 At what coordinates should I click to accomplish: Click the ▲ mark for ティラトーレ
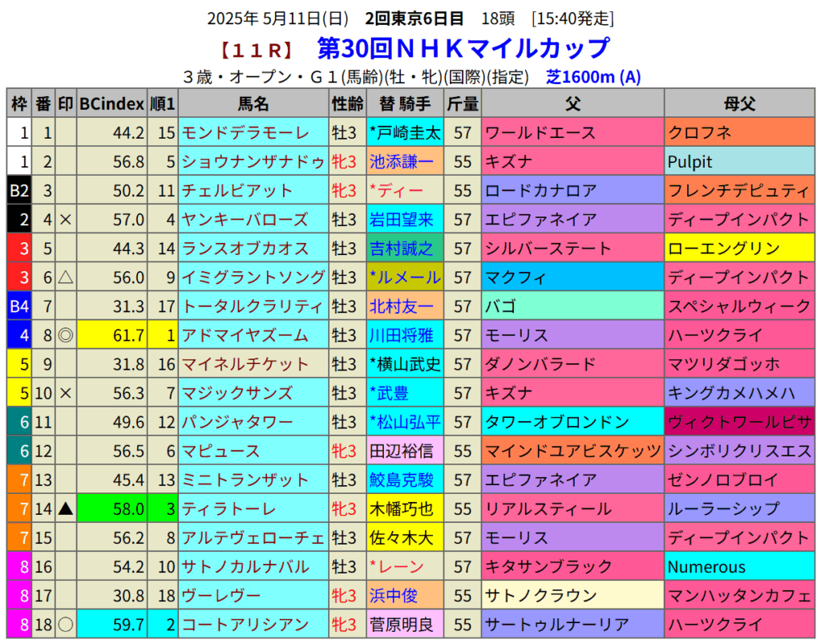(66, 508)
